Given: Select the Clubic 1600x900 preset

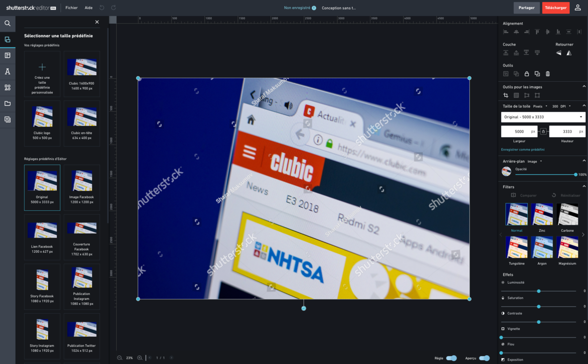Looking at the screenshot, I should (82, 74).
